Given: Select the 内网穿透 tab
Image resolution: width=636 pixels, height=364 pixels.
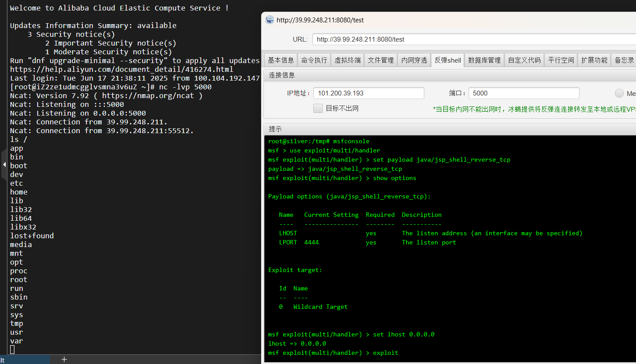Looking at the screenshot, I should pos(414,60).
